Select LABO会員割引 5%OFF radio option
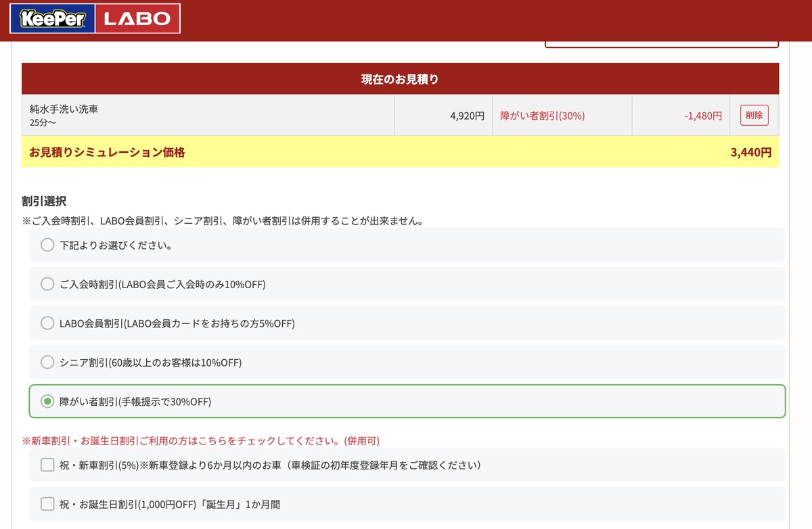812x529 pixels. 47,323
